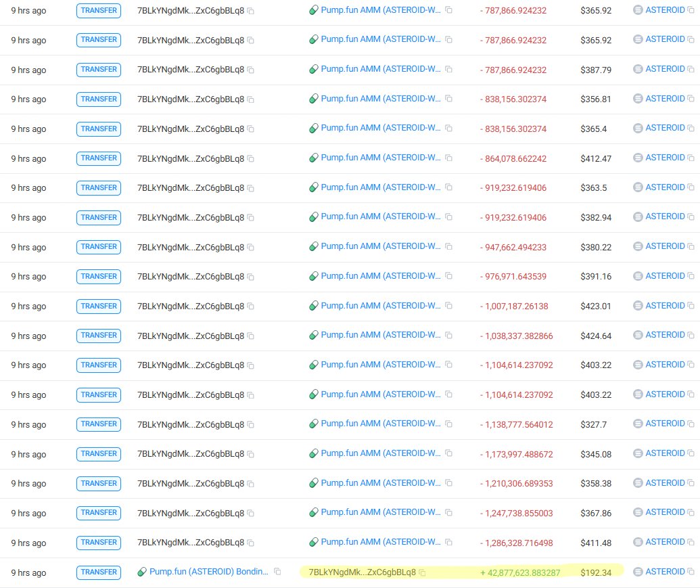Select the highlighted 7BLkYNgdMk address in the last row

tap(362, 572)
